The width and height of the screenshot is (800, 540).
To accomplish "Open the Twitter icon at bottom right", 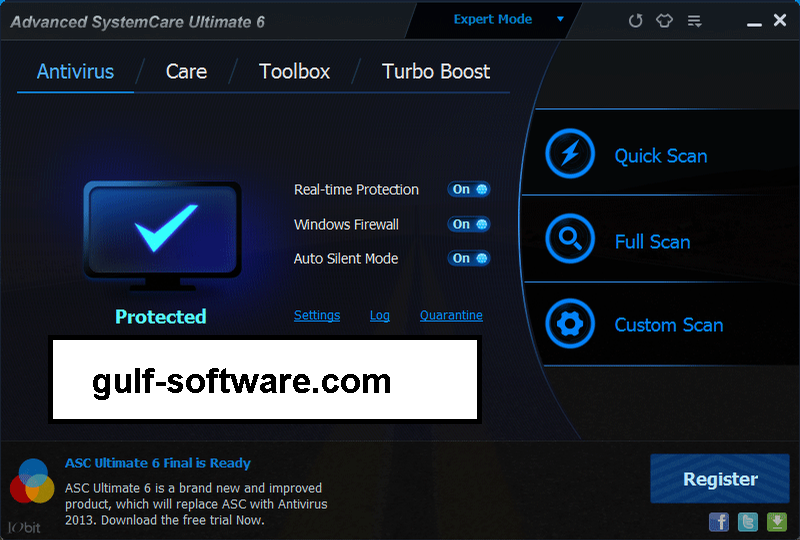I will point(748,522).
